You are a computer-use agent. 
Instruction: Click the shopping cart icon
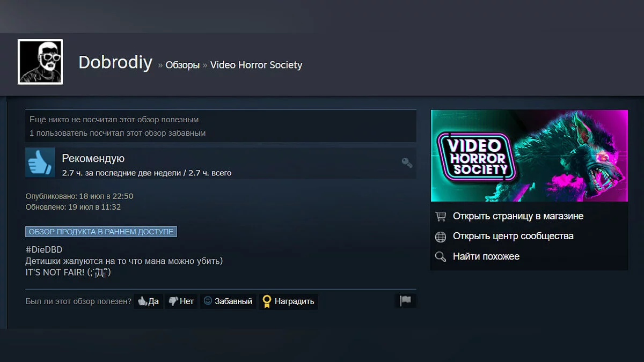point(441,217)
